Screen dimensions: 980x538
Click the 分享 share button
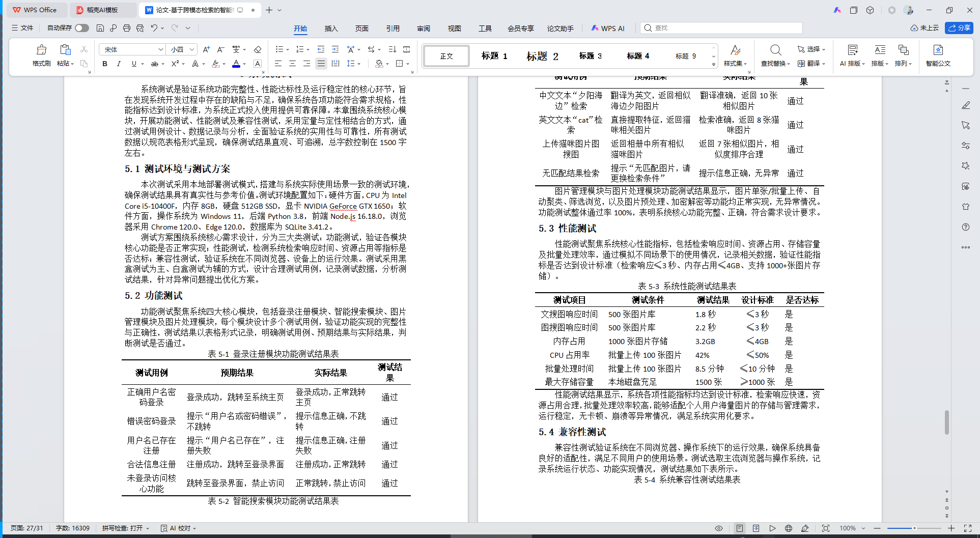959,28
